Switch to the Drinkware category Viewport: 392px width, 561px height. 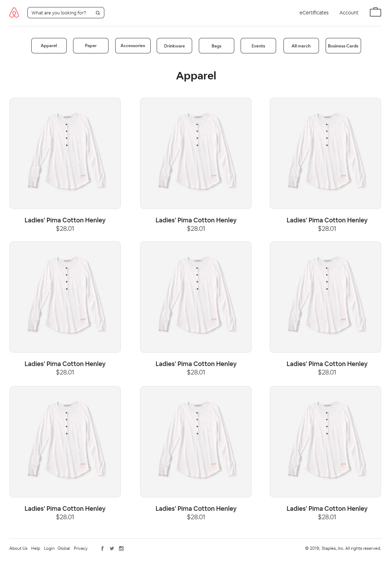(174, 46)
